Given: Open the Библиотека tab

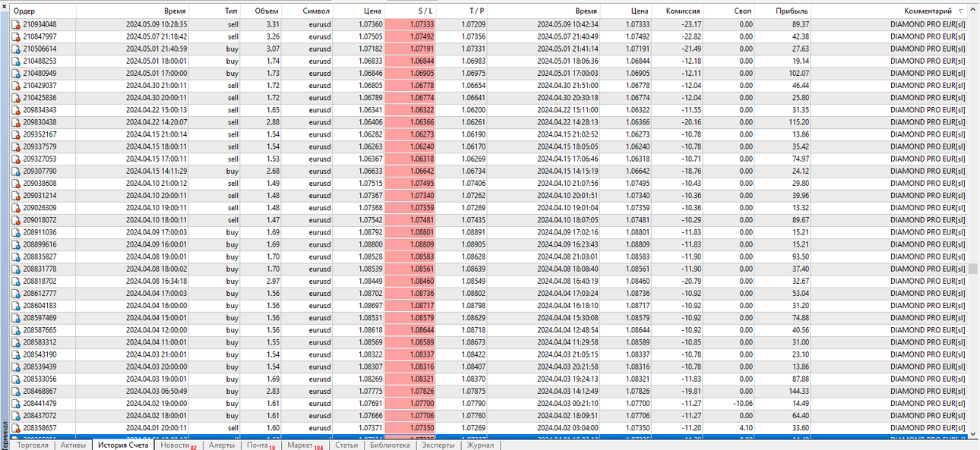Looking at the screenshot, I should pos(390,445).
